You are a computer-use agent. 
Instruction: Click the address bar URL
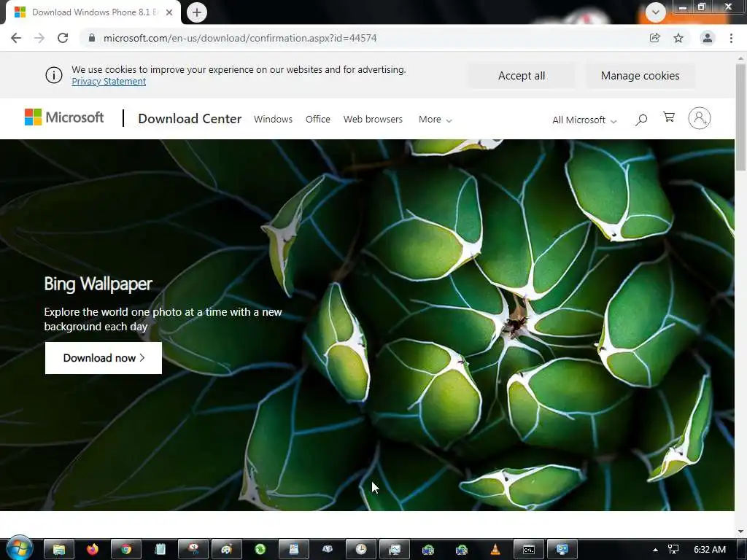240,38
